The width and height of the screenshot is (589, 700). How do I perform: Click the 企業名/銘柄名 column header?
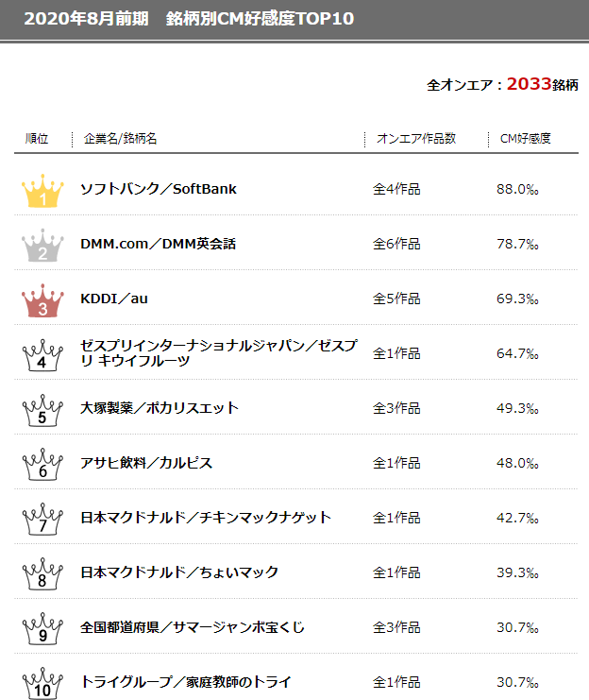(120, 139)
